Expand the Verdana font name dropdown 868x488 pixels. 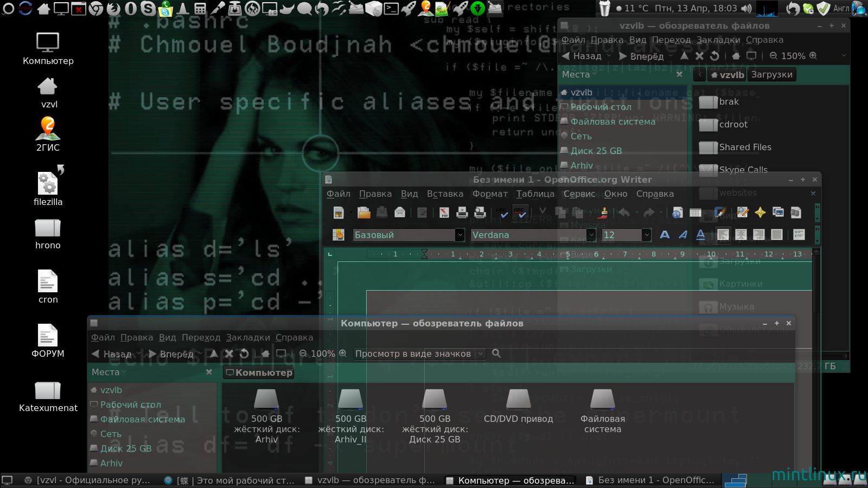(591, 235)
